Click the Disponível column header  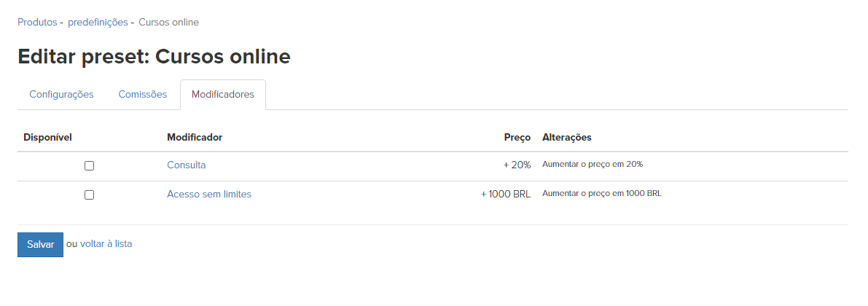47,137
